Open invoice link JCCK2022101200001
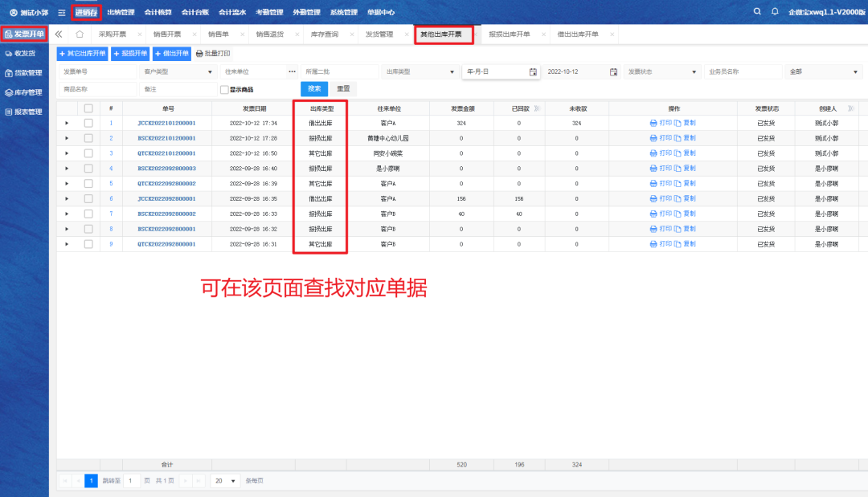Screen dimensions: 868x497 166,123
